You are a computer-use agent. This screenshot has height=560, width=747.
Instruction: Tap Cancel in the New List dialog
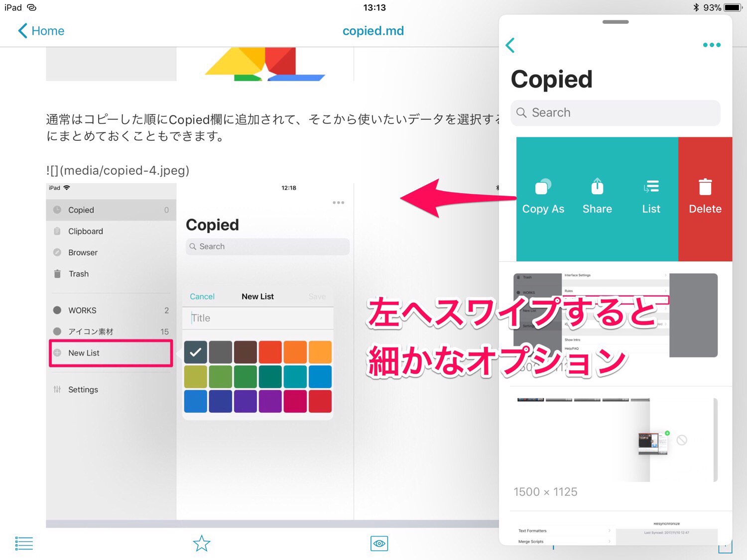coord(202,296)
